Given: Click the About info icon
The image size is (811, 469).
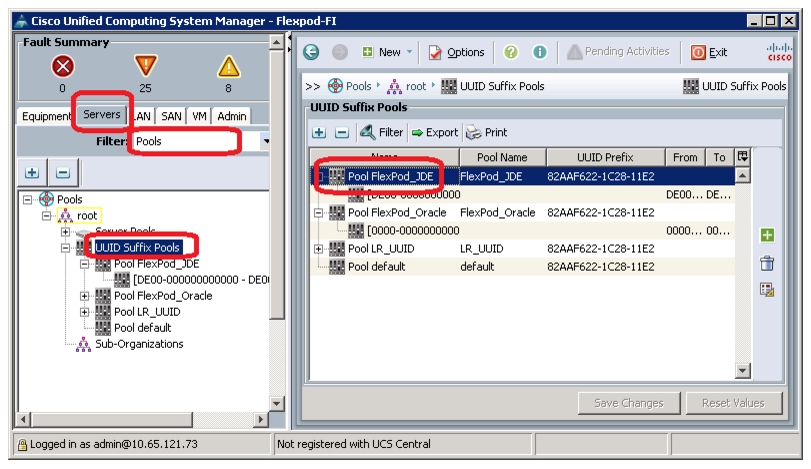Looking at the screenshot, I should (539, 52).
